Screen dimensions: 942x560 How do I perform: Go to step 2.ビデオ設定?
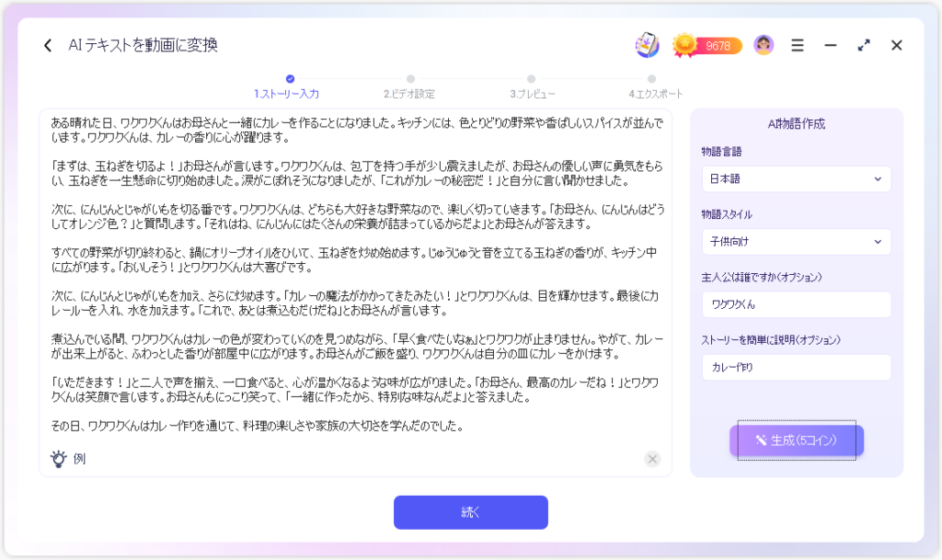[x=409, y=94]
